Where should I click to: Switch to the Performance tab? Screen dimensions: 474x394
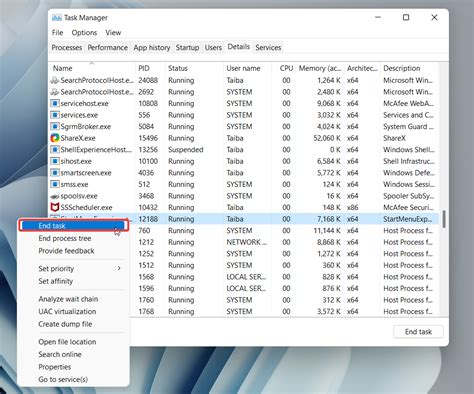pyautogui.click(x=108, y=48)
